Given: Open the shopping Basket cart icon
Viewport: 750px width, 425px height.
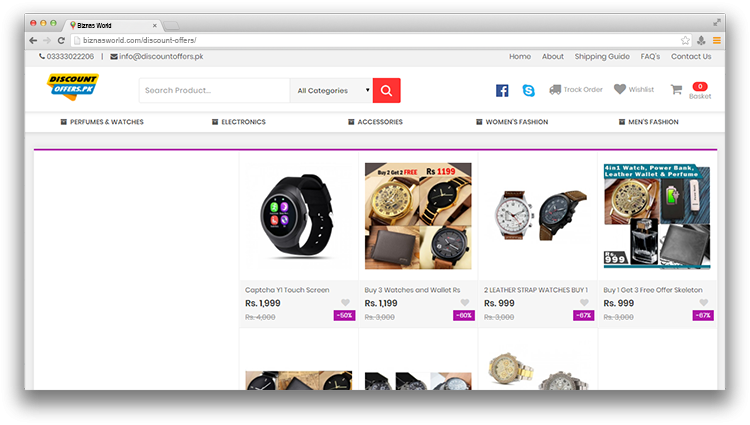Looking at the screenshot, I should [x=676, y=89].
